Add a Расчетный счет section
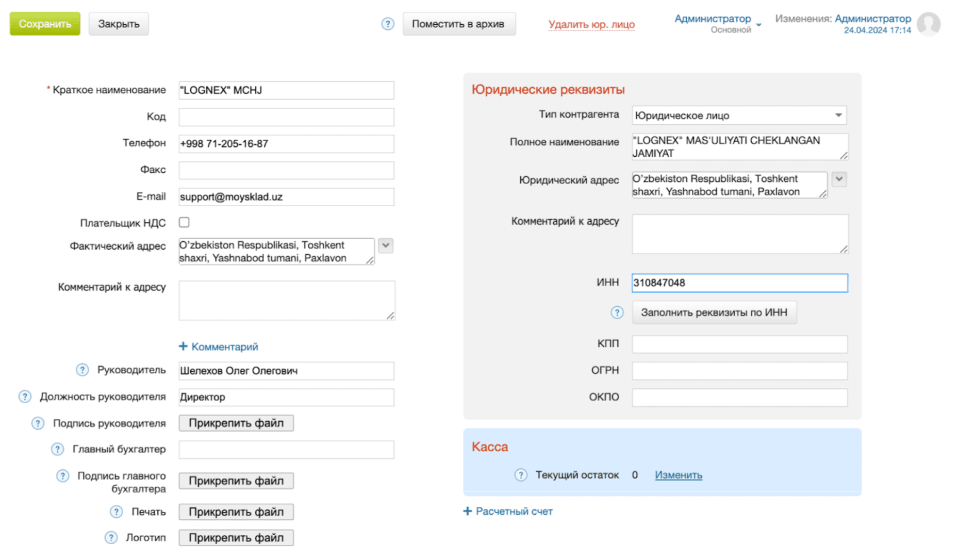Viewport: 958px width, 560px height. pos(508,511)
